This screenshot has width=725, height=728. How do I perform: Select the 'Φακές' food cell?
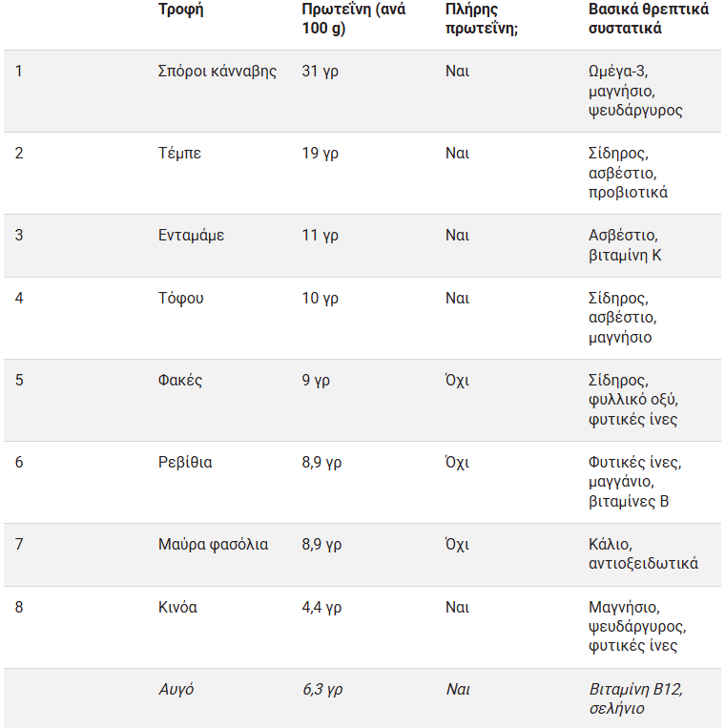(179, 381)
